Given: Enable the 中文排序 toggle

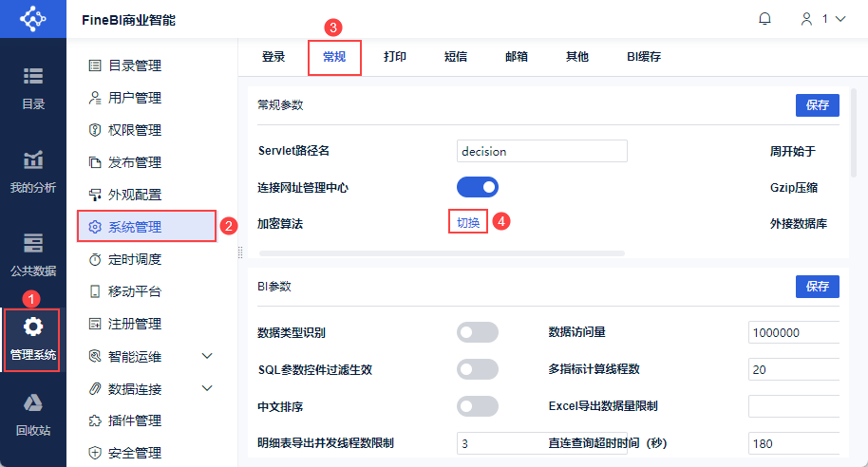Looking at the screenshot, I should 478,406.
